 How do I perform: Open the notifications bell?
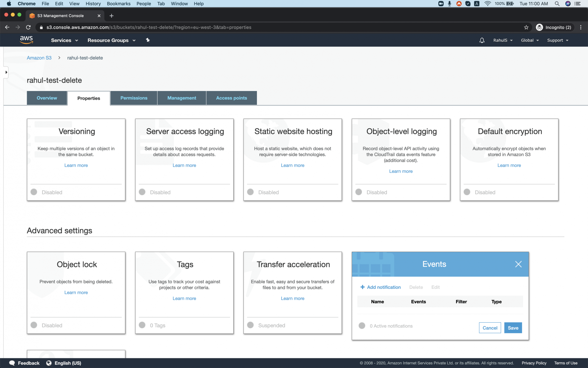tap(482, 40)
